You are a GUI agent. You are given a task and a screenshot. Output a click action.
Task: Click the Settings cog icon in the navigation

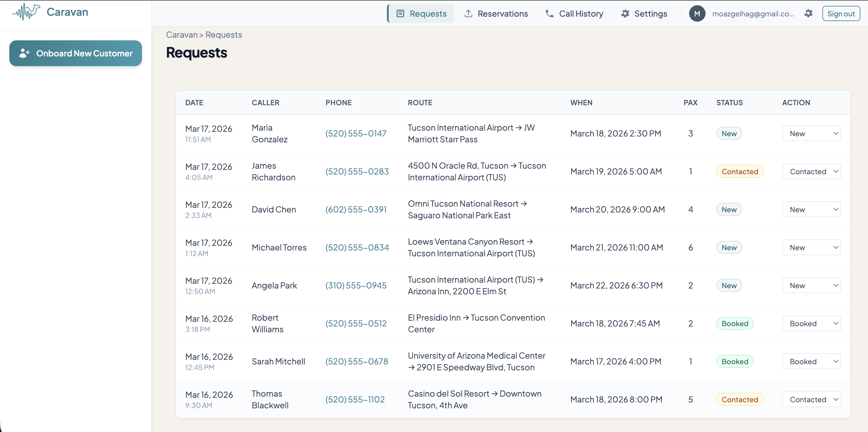click(x=625, y=14)
